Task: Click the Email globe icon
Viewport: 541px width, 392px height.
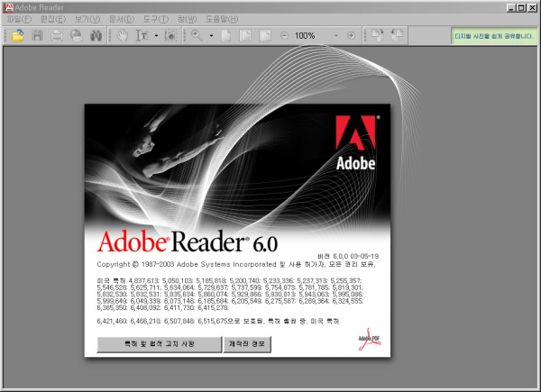Action: pyautogui.click(x=77, y=35)
